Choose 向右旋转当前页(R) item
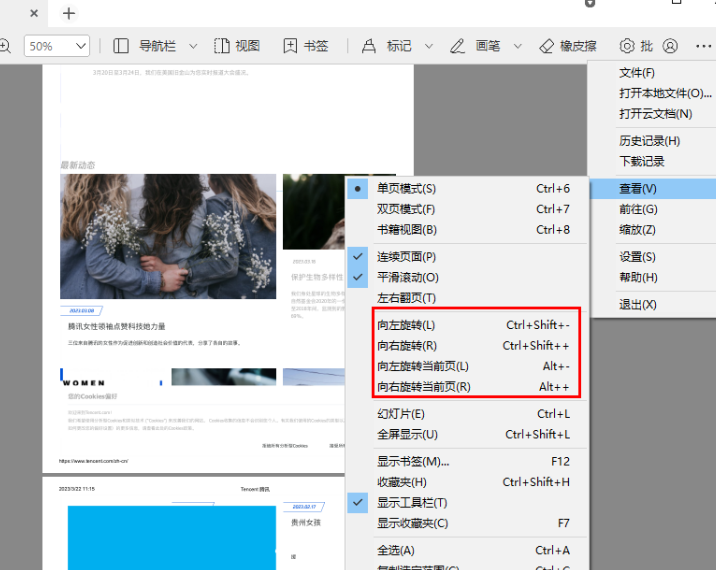The width and height of the screenshot is (716, 570). tap(467, 387)
